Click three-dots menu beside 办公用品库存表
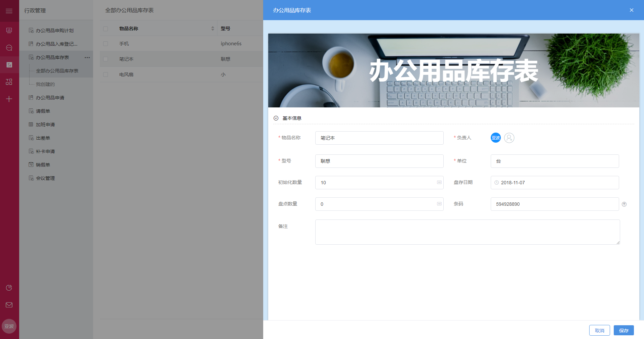The image size is (644, 339). click(x=87, y=57)
